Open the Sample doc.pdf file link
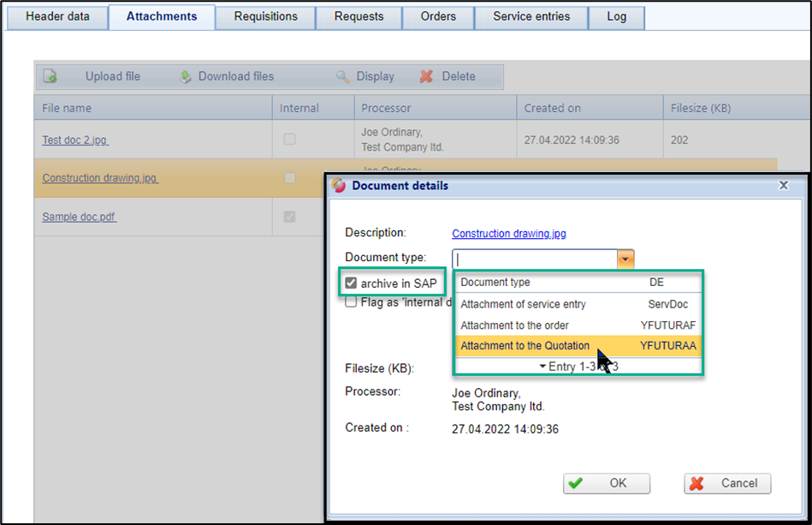 click(79, 217)
